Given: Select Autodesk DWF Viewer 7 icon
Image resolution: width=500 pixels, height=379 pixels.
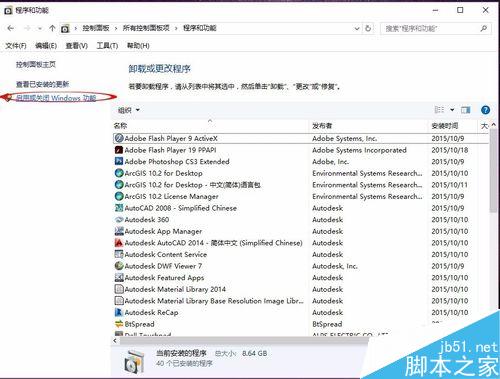Looking at the screenshot, I should [x=119, y=266].
